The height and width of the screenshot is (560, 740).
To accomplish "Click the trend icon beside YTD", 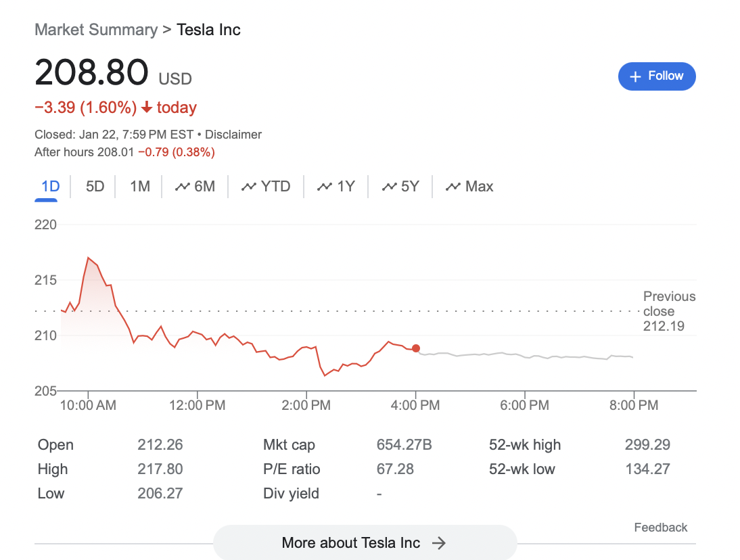I will (249, 187).
